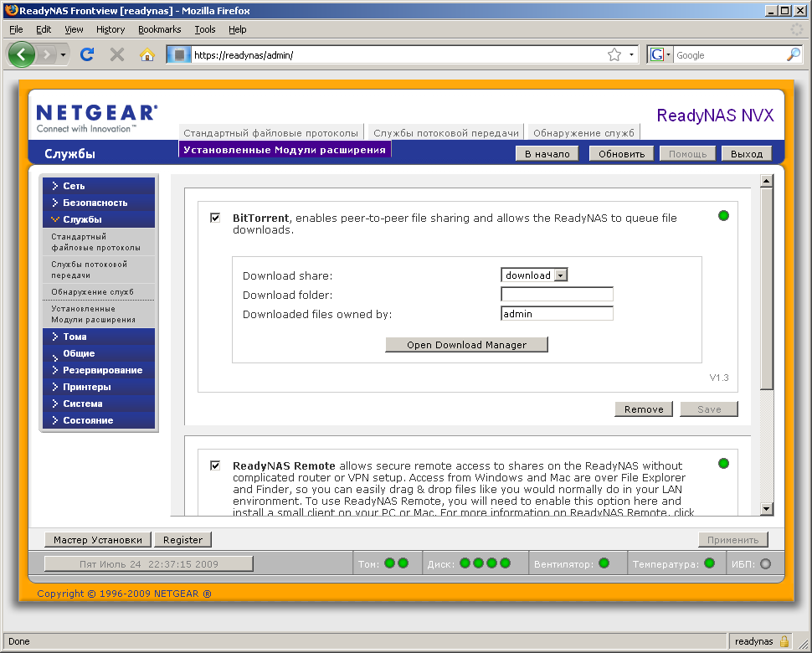Expand the Тома sidebar section
This screenshot has height=653, width=812.
pos(99,337)
